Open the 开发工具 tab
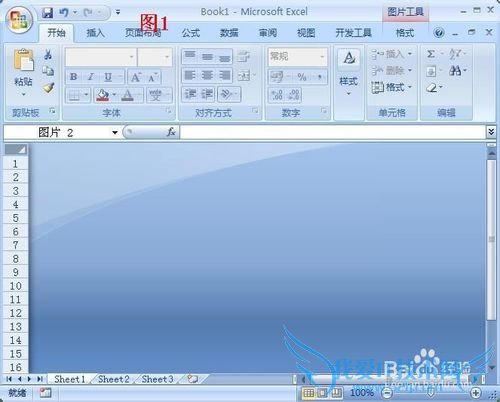The height and width of the screenshot is (402, 500). coord(353,33)
